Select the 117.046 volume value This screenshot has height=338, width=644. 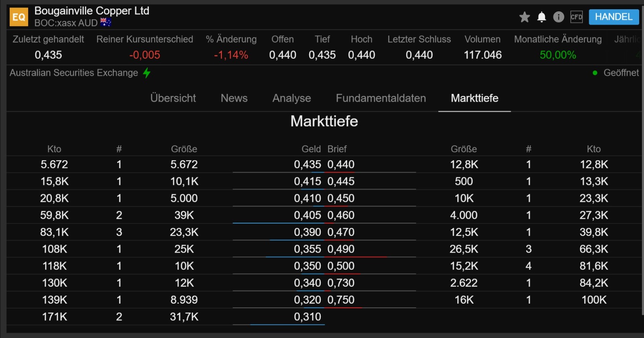tap(483, 55)
